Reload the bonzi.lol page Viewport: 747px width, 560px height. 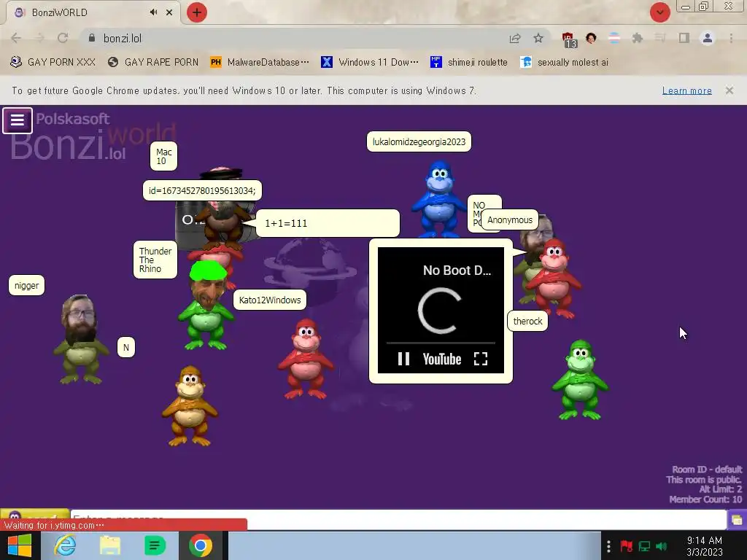tap(63, 38)
